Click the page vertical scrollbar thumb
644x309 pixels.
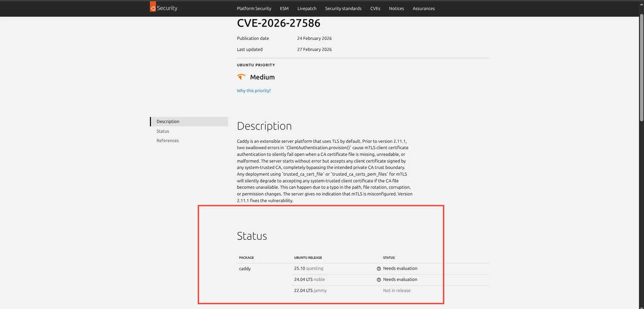[x=641, y=67]
